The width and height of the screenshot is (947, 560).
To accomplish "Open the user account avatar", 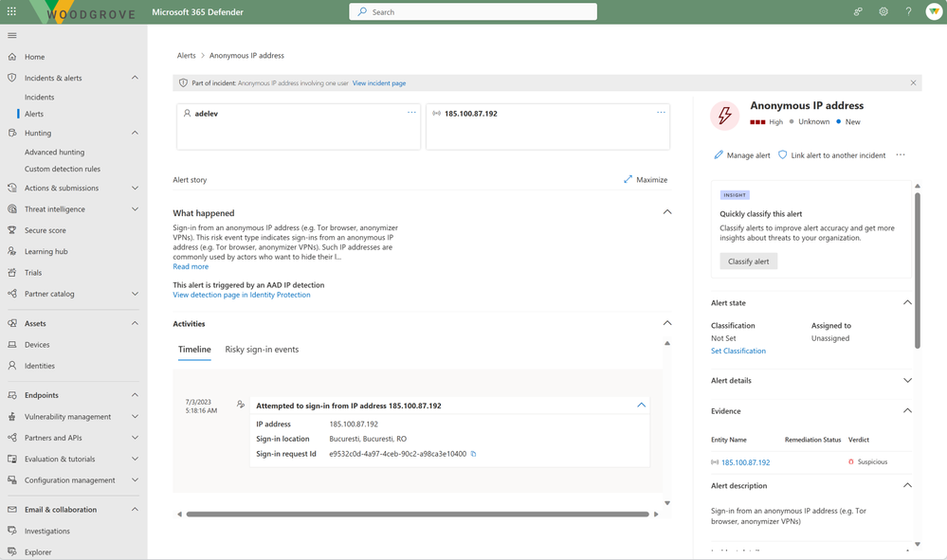I will tap(934, 11).
